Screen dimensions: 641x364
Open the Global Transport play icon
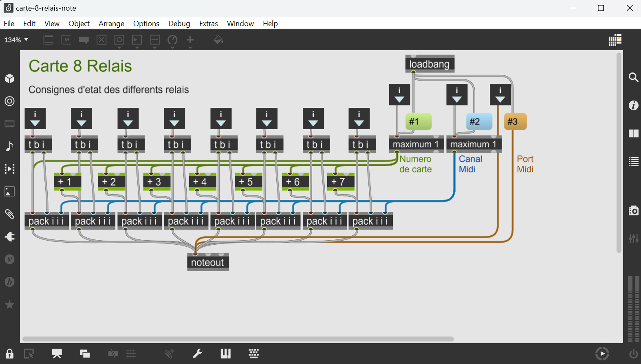[x=602, y=353]
